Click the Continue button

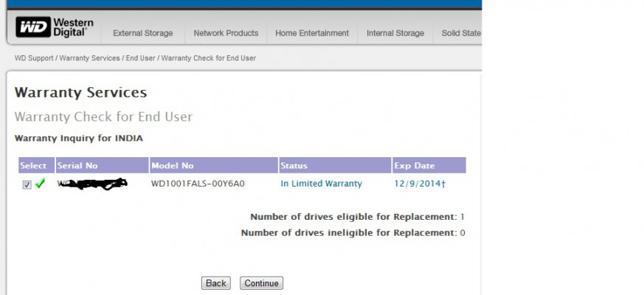pos(262,283)
